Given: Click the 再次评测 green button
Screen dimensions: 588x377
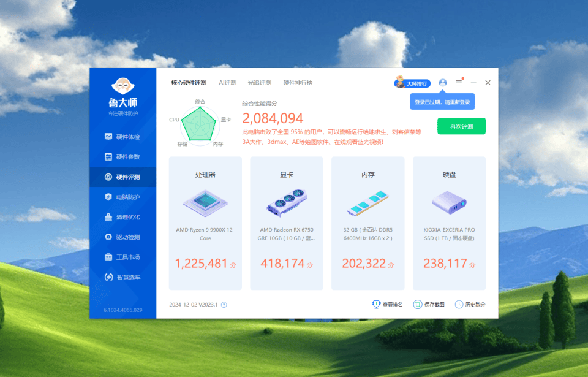Looking at the screenshot, I should point(461,126).
